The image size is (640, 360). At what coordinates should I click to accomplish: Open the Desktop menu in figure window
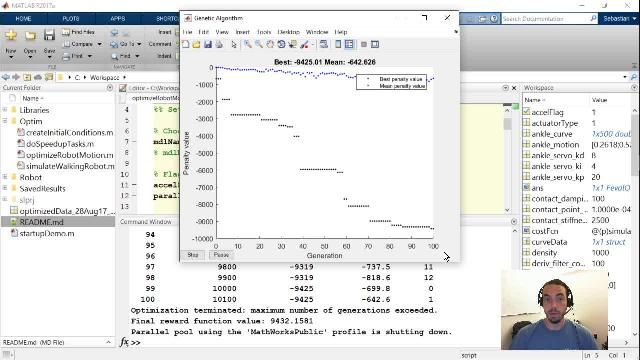point(289,32)
